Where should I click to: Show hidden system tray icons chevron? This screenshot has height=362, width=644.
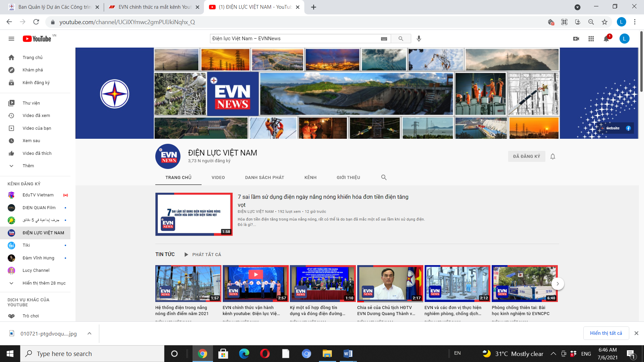[553, 354]
